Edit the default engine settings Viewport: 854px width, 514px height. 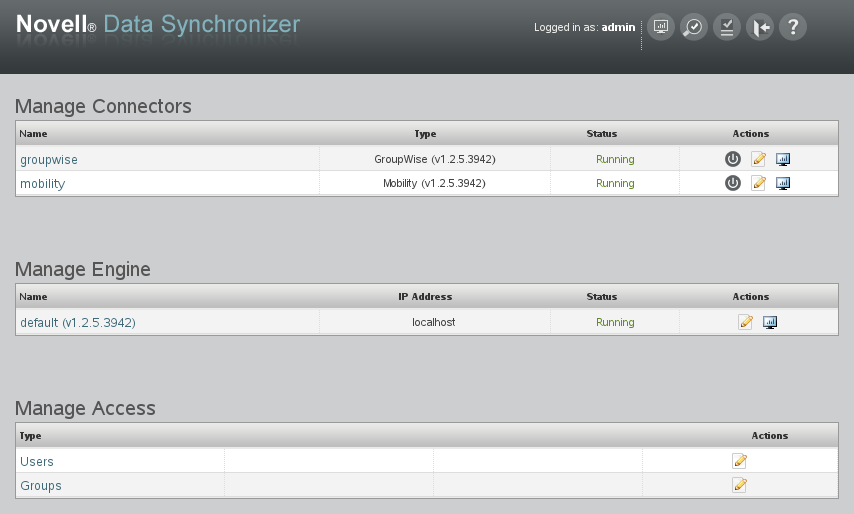pos(745,322)
